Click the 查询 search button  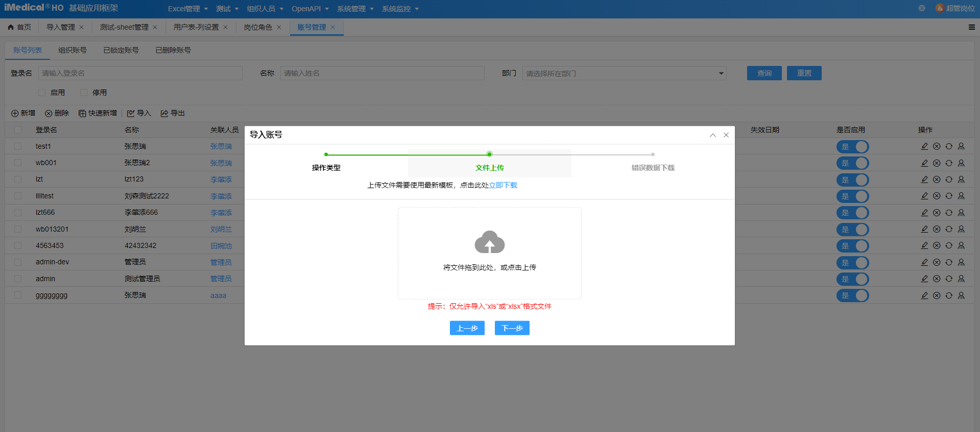[764, 73]
